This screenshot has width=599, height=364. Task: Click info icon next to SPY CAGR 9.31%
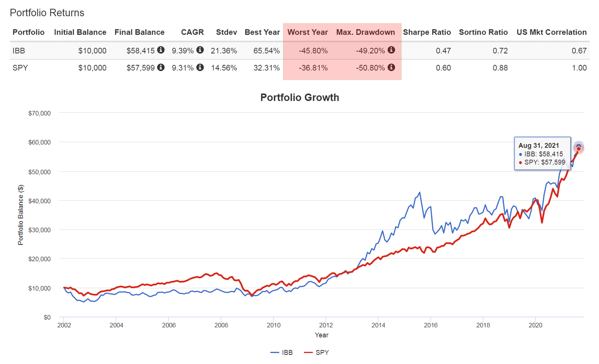click(x=200, y=67)
